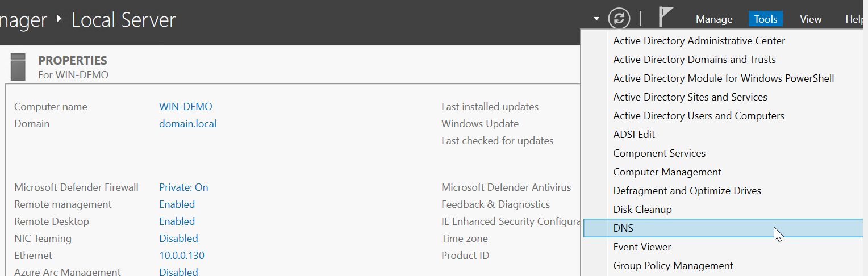The height and width of the screenshot is (276, 868).
Task: Open Active Directory Users and Computers
Action: click(699, 116)
